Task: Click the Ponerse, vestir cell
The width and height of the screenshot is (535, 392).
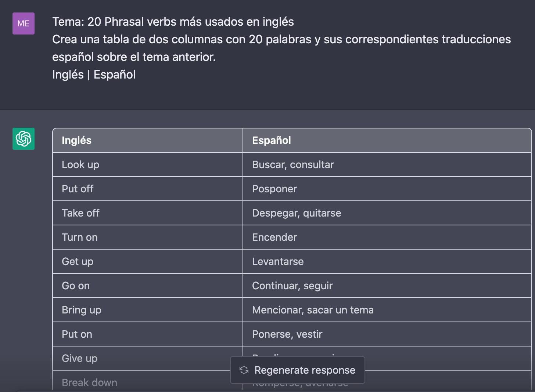Action: pyautogui.click(x=387, y=334)
